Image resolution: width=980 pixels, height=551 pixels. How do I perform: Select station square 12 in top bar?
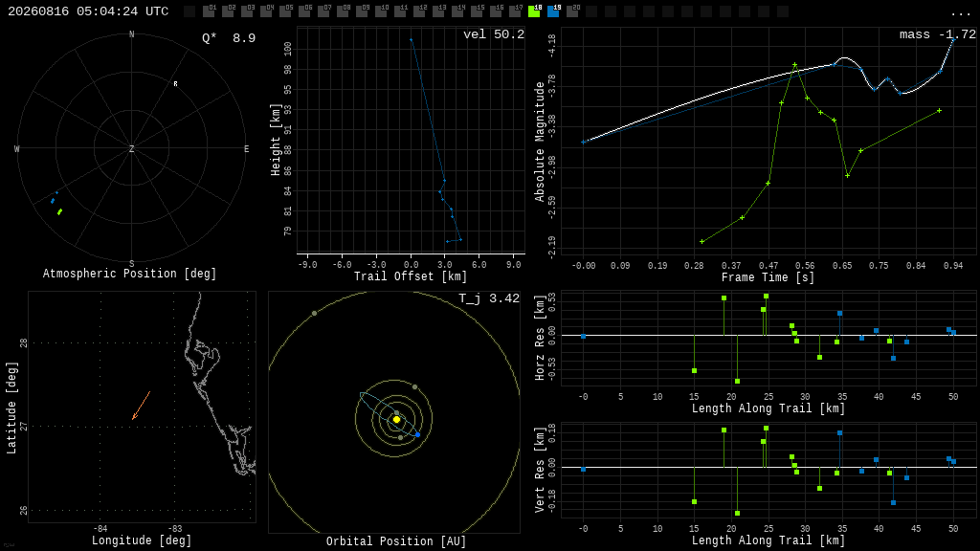coord(419,11)
